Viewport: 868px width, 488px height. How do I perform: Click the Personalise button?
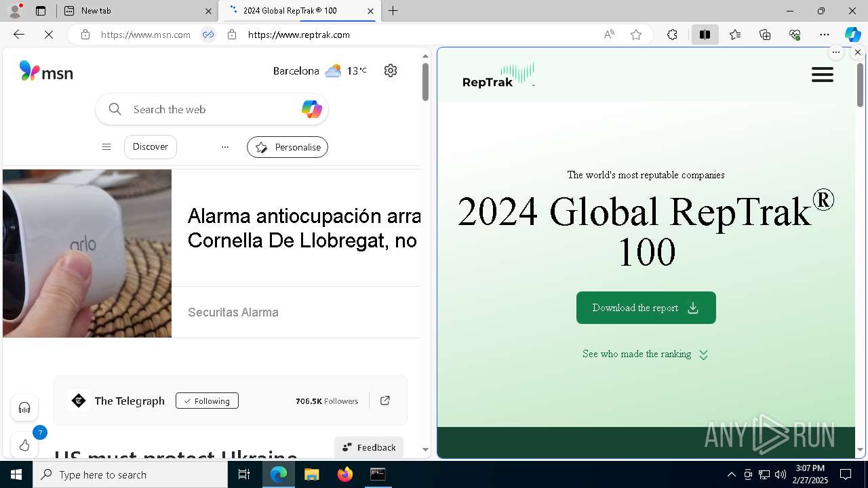coord(288,147)
